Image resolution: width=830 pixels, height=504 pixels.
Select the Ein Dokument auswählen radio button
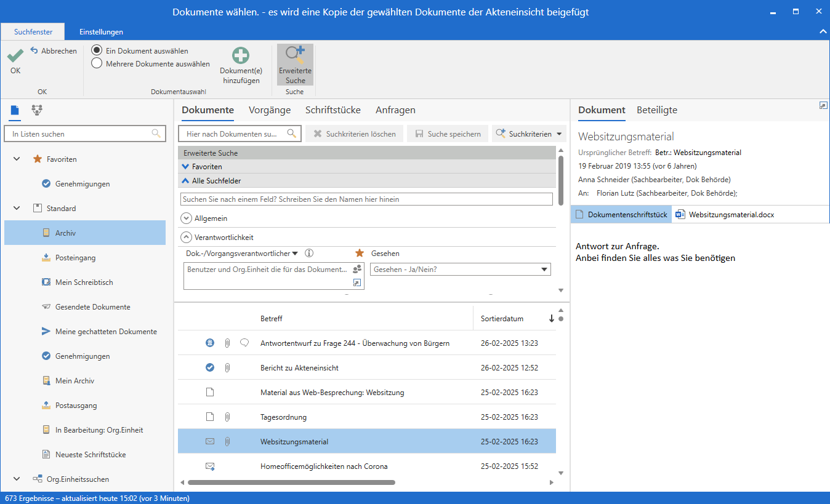tap(97, 50)
